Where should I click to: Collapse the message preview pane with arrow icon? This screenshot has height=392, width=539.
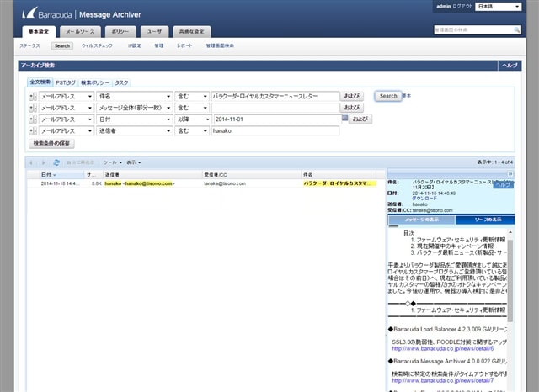pos(510,173)
